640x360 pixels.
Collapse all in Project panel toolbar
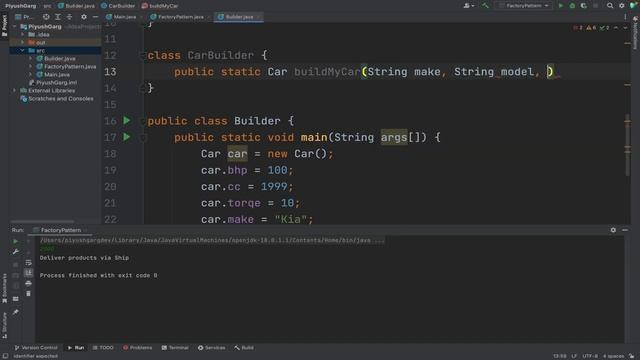pos(69,17)
